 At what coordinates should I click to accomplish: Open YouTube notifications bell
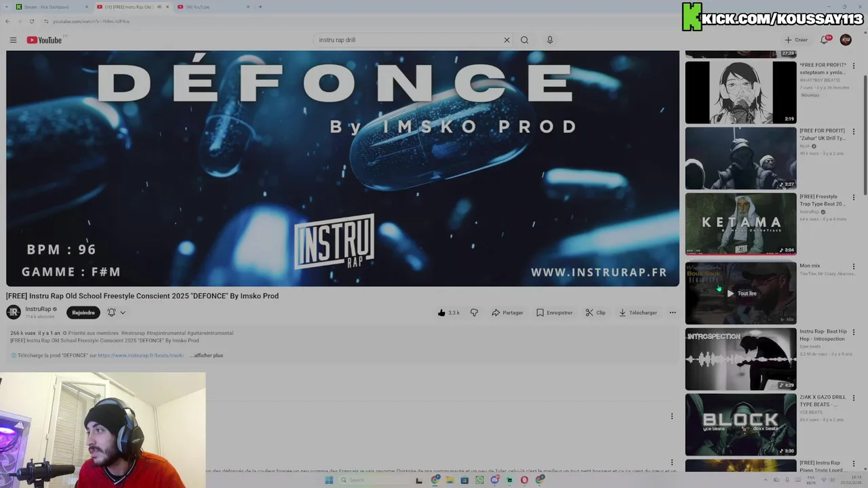(x=825, y=40)
